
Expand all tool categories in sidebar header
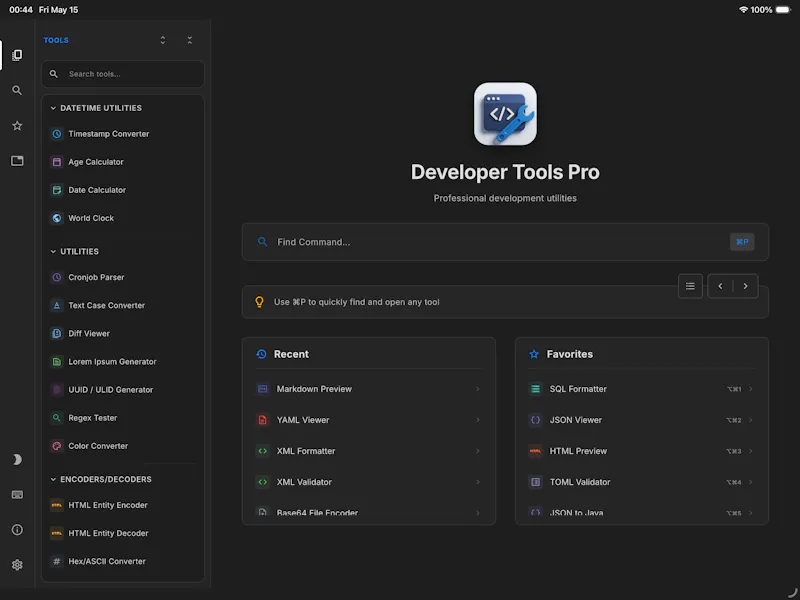(x=163, y=40)
